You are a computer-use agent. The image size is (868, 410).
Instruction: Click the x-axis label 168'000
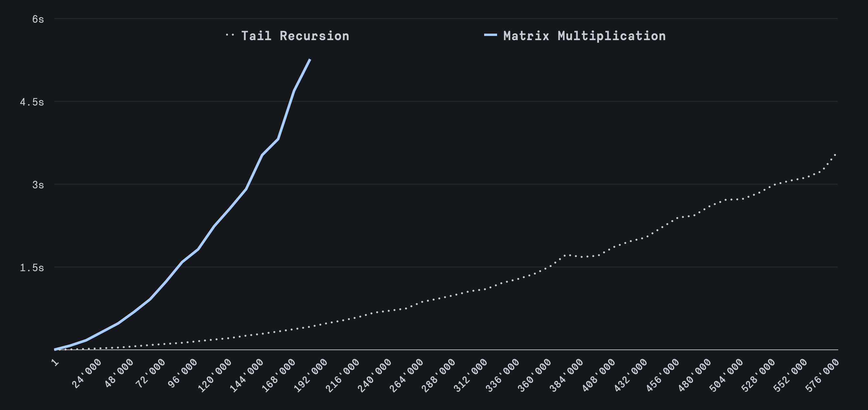[279, 376]
